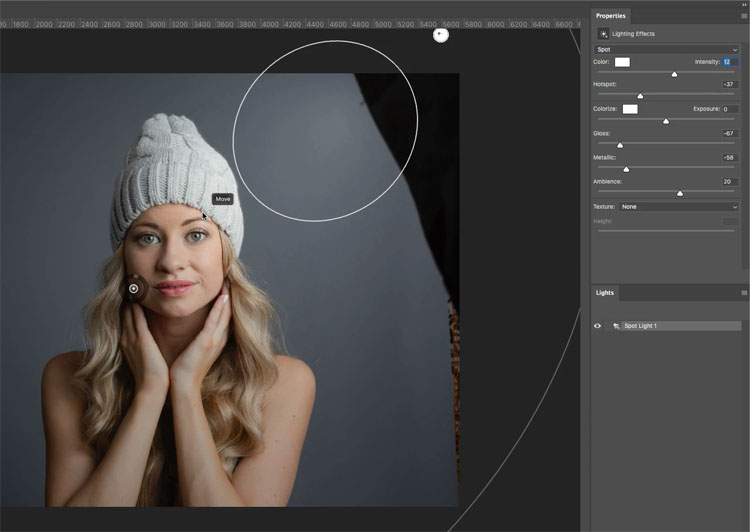Switch to the Properties tab
Screen dimensions: 750x532
(610, 16)
